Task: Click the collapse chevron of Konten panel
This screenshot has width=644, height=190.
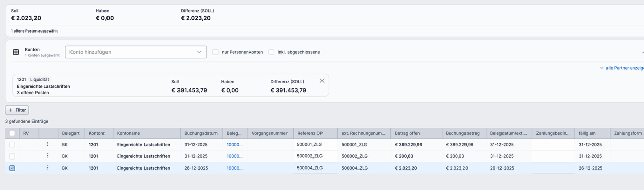Action: 642,52
